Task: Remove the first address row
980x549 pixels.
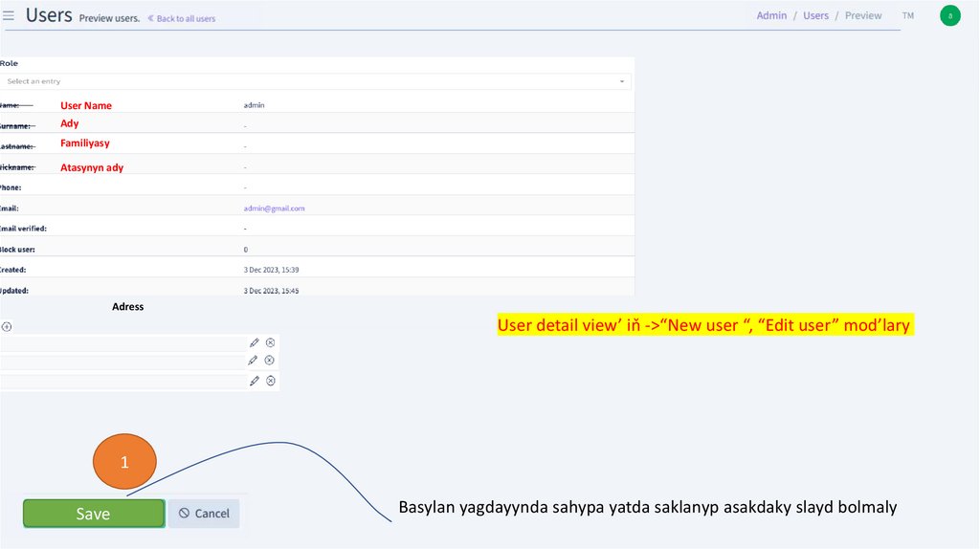Action: [270, 342]
